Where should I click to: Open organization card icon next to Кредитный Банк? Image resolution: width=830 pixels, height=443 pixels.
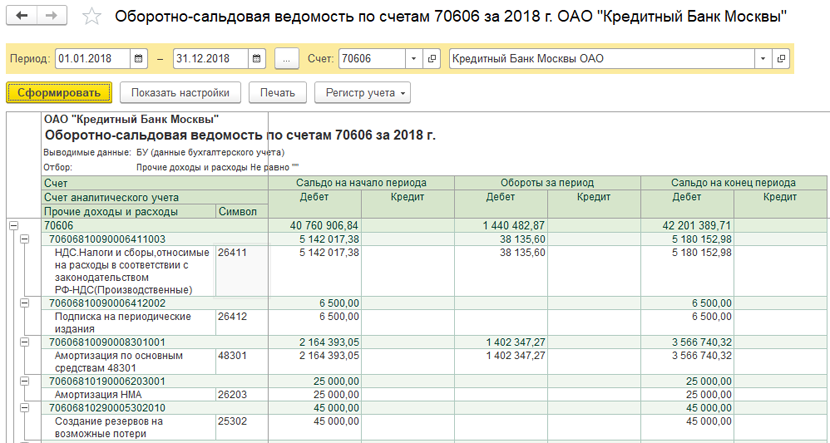(781, 58)
